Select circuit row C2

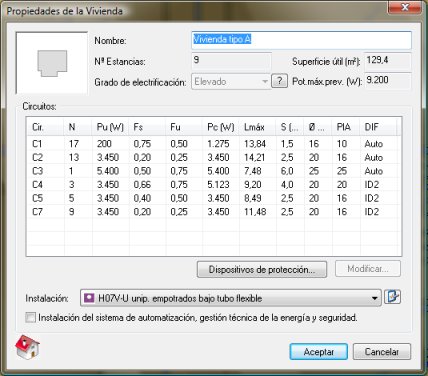pos(213,157)
